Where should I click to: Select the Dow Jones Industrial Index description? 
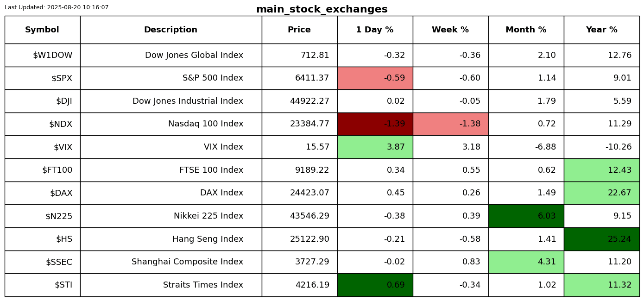click(x=188, y=101)
